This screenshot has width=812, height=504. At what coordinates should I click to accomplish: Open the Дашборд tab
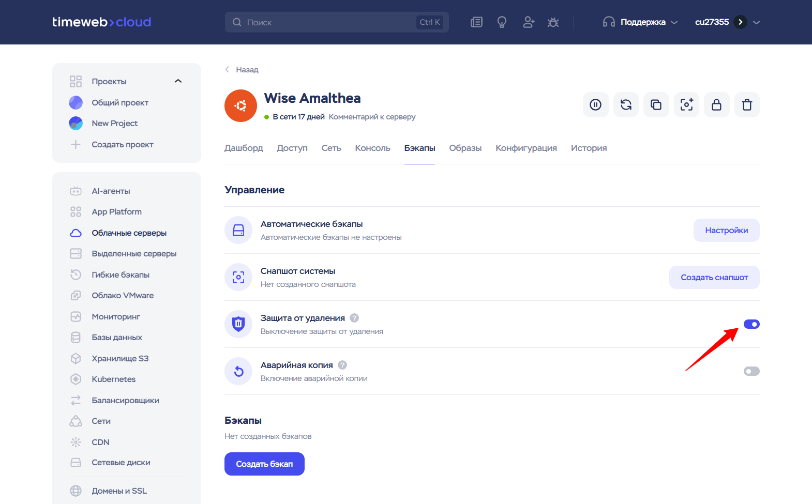click(244, 148)
